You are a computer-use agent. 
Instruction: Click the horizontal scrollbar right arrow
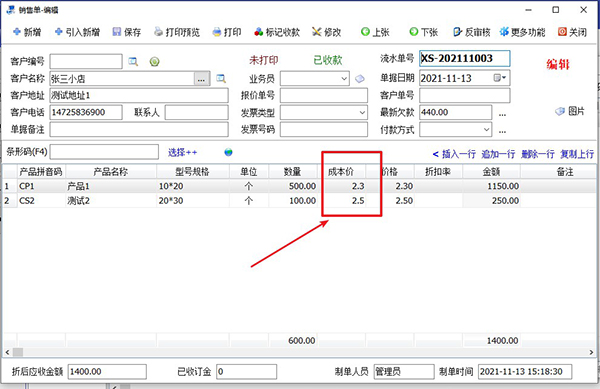point(592,352)
